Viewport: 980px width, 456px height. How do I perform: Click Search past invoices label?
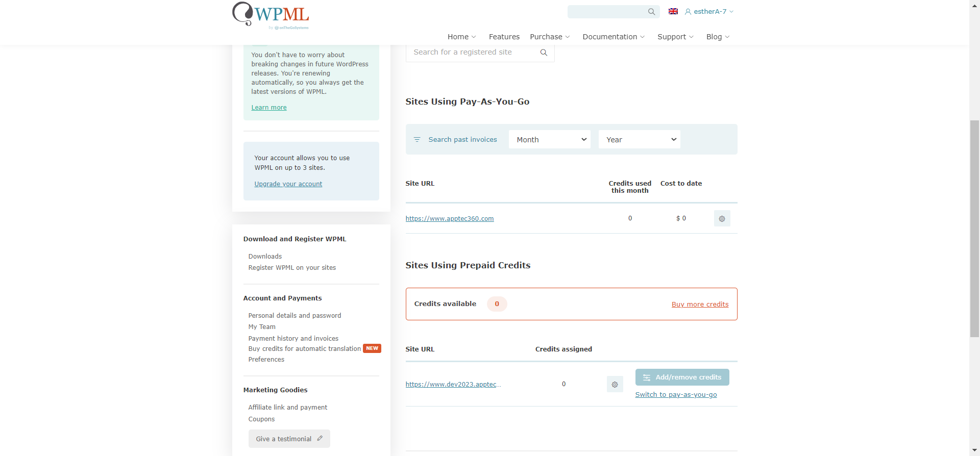coord(462,140)
